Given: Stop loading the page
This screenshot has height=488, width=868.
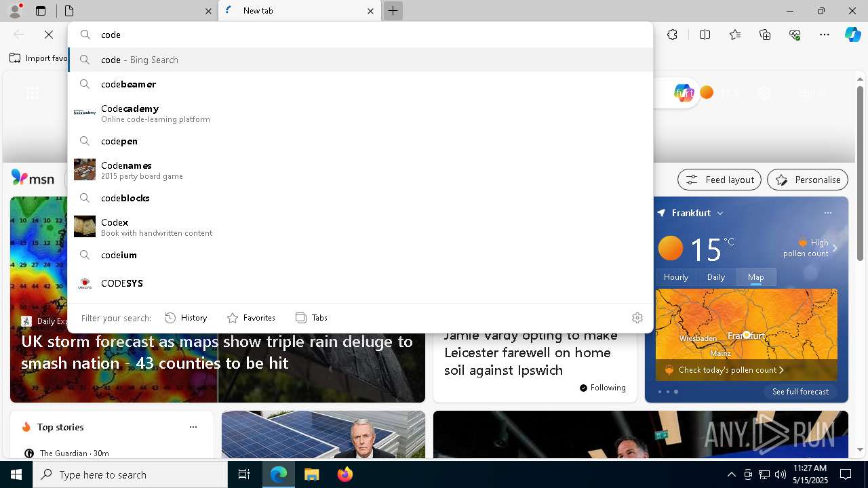Looking at the screenshot, I should tap(49, 35).
